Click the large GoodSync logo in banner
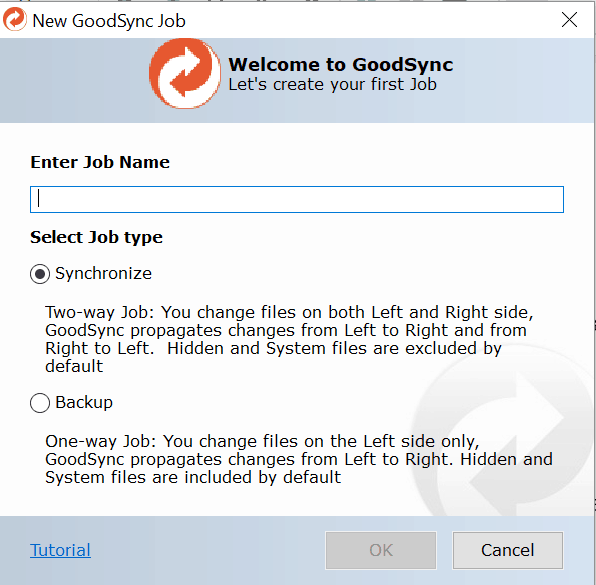 (185, 73)
